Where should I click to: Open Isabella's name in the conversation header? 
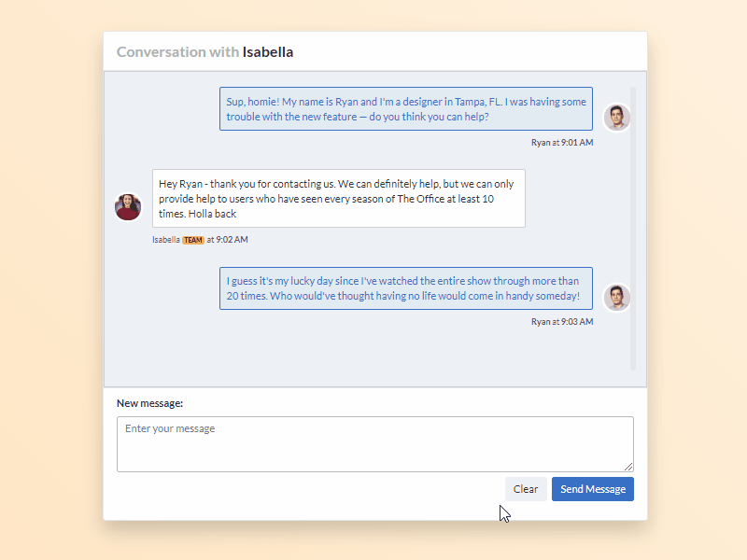[267, 52]
